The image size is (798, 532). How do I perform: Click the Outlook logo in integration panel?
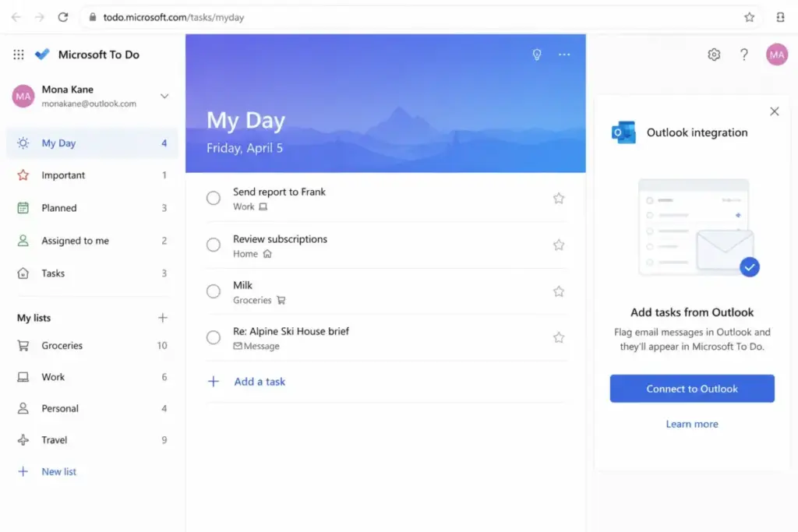pyautogui.click(x=623, y=132)
